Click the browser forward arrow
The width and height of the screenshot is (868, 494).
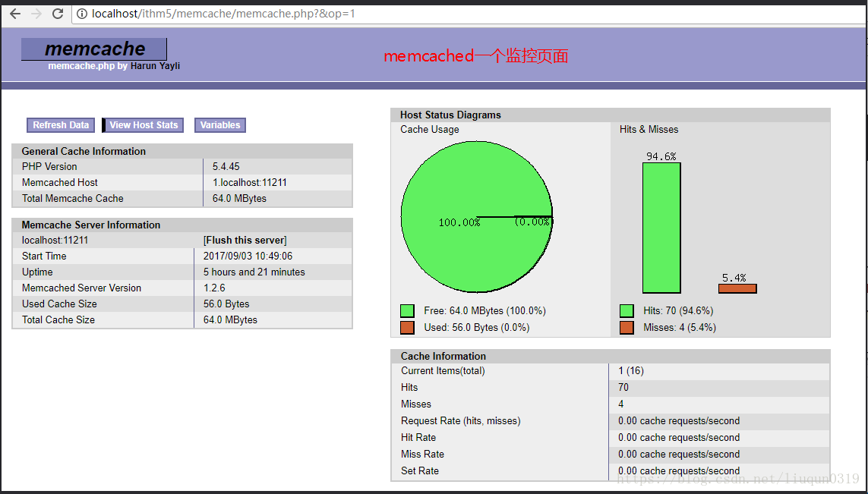pos(36,13)
